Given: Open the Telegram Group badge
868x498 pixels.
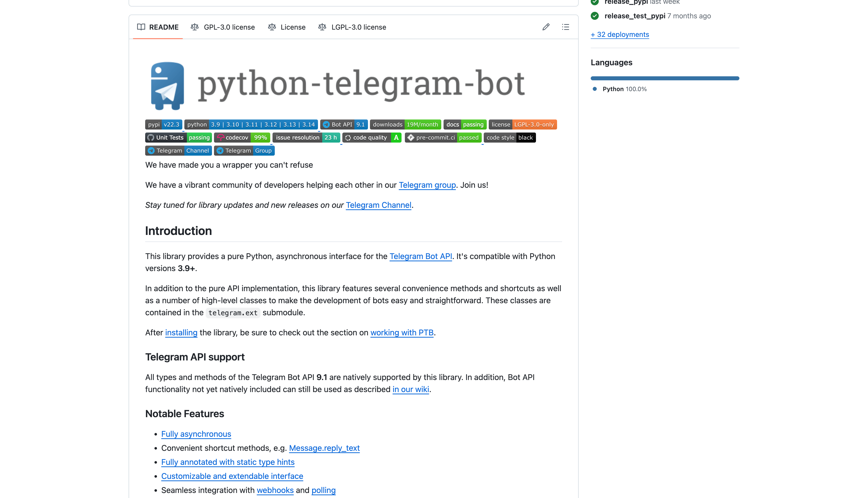Looking at the screenshot, I should pos(244,151).
